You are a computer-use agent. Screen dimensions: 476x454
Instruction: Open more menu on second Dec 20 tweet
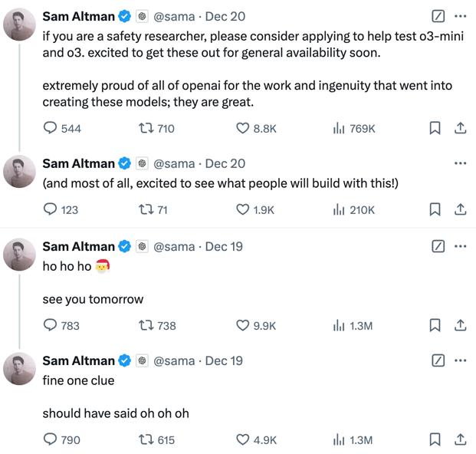tap(460, 163)
